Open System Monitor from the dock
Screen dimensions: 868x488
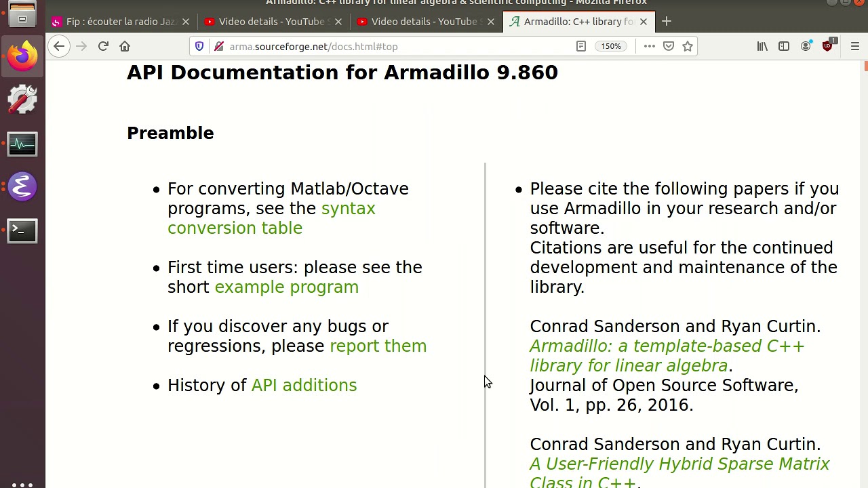[x=22, y=144]
